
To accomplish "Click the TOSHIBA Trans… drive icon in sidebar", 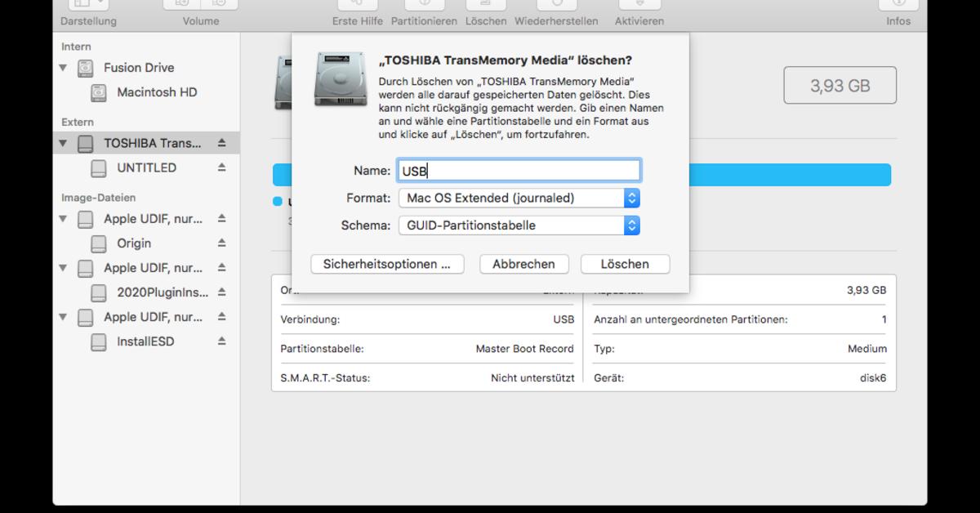I will [86, 144].
